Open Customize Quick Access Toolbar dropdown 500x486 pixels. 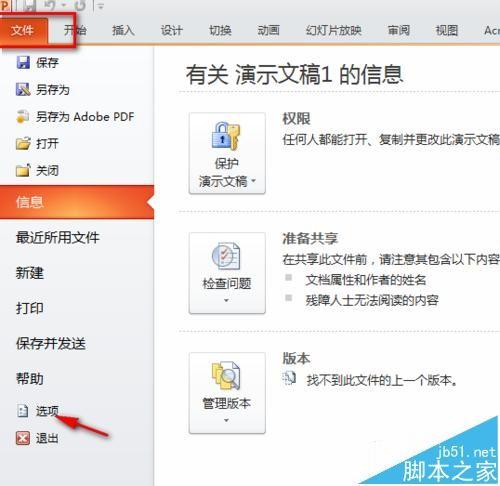[101, 6]
